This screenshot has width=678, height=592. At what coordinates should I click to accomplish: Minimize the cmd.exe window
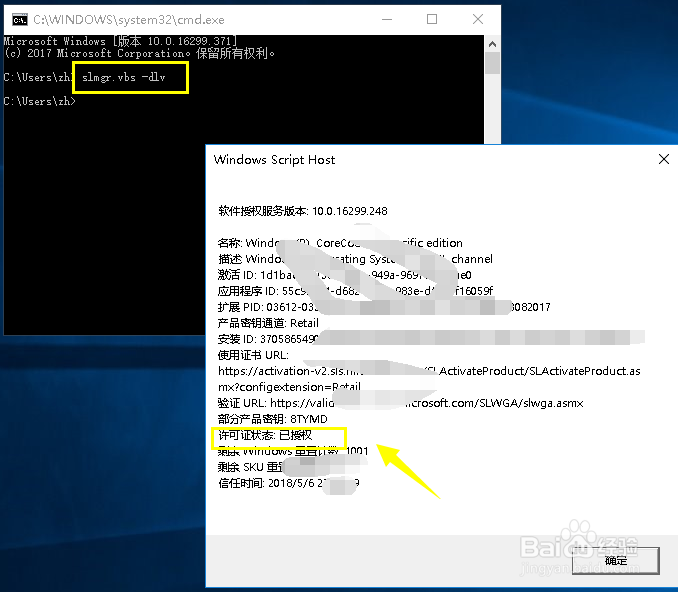pyautogui.click(x=387, y=19)
